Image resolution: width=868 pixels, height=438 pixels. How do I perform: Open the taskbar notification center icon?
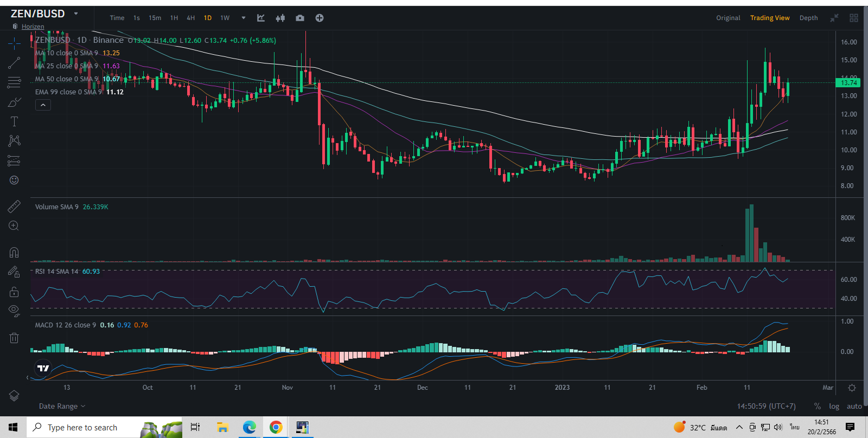(850, 427)
